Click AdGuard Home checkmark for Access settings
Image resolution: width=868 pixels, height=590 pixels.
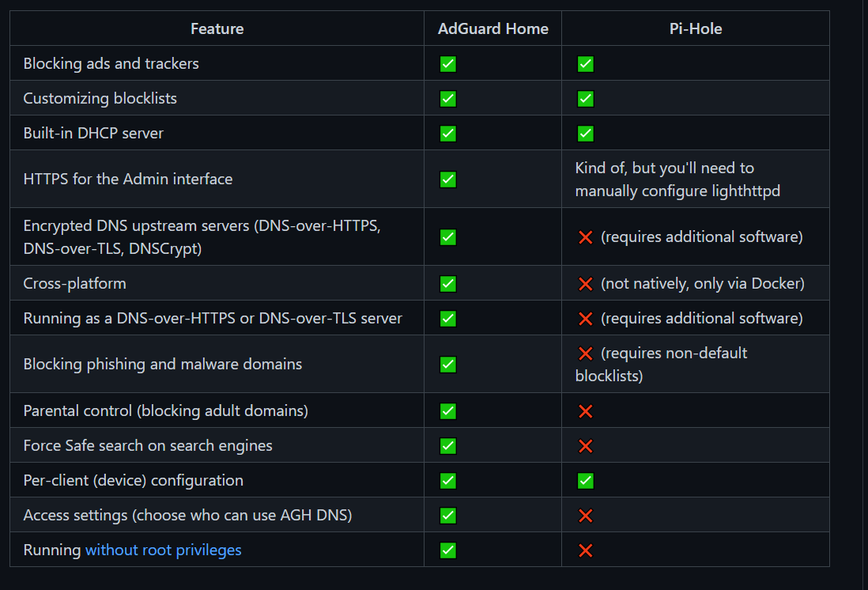point(448,516)
